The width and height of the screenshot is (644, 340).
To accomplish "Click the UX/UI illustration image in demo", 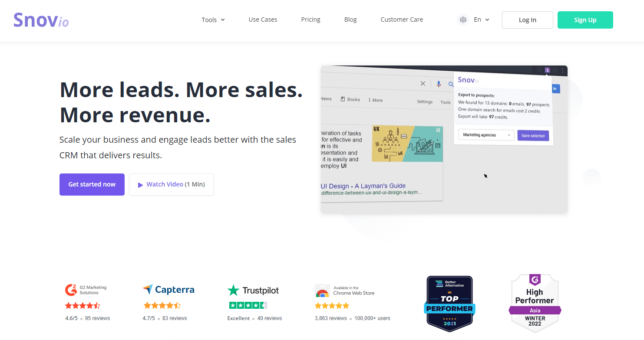I will [x=407, y=144].
